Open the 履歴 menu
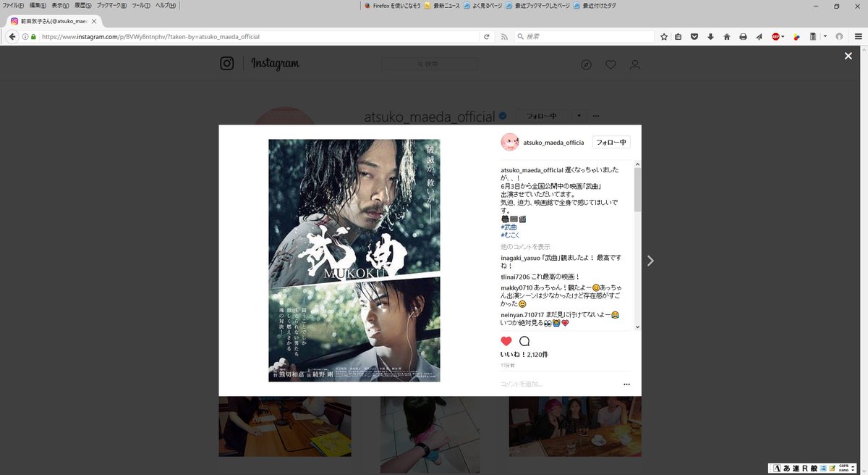The height and width of the screenshot is (475, 868). [82, 5]
